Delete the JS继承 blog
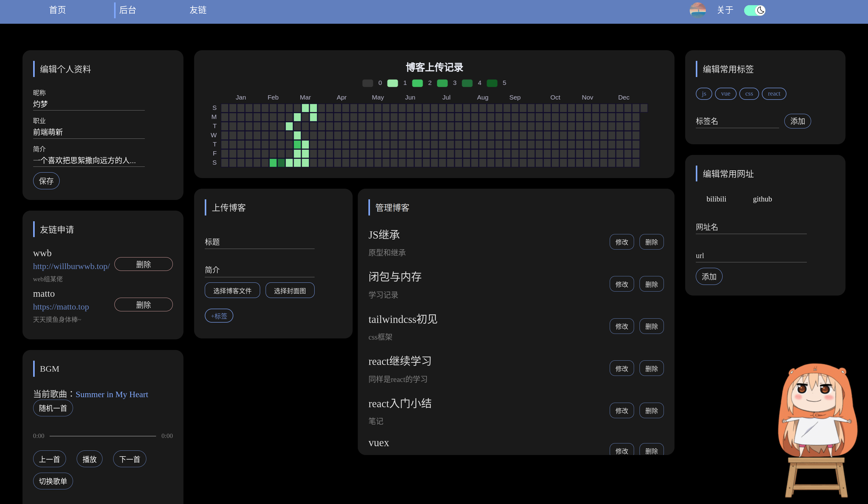This screenshot has width=868, height=504. (x=651, y=242)
